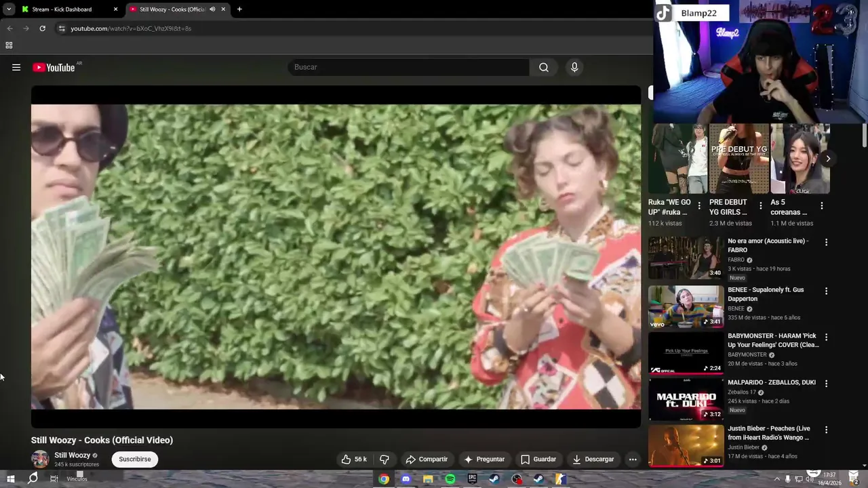This screenshot has width=868, height=488.
Task: Click the Chrome taskbar icon
Action: click(384, 479)
